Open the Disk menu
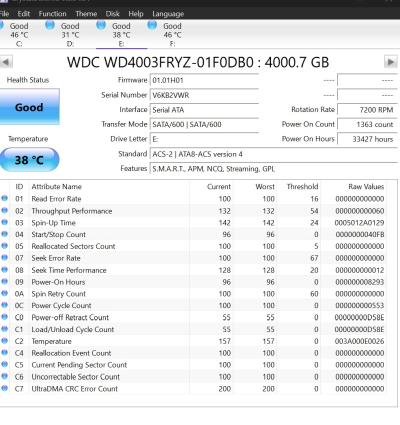The width and height of the screenshot is (400, 425). click(113, 14)
